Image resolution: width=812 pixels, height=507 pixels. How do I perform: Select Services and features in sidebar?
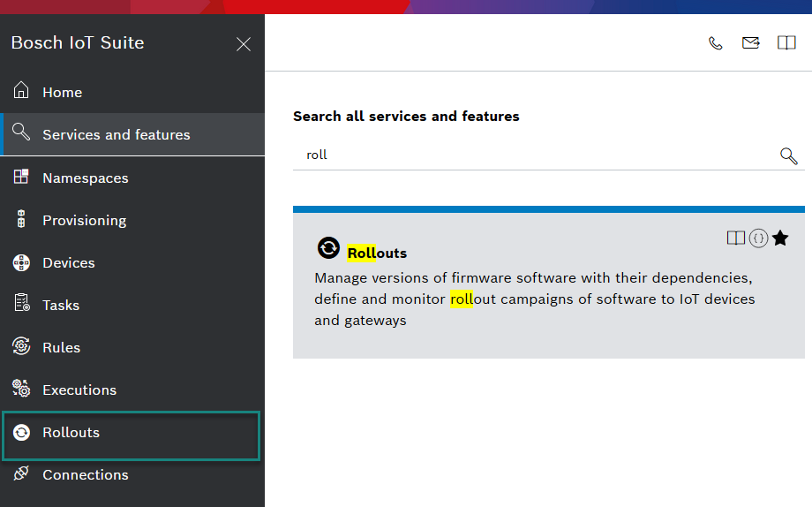click(x=133, y=134)
